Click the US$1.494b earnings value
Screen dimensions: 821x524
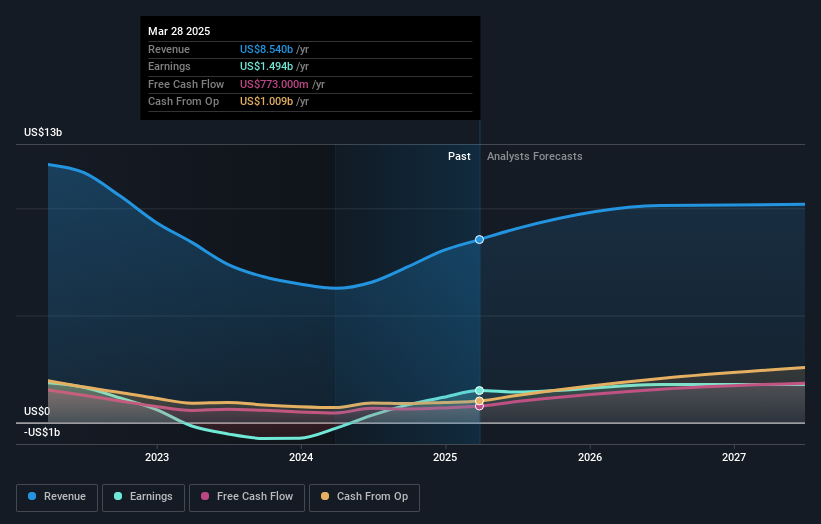pyautogui.click(x=267, y=66)
